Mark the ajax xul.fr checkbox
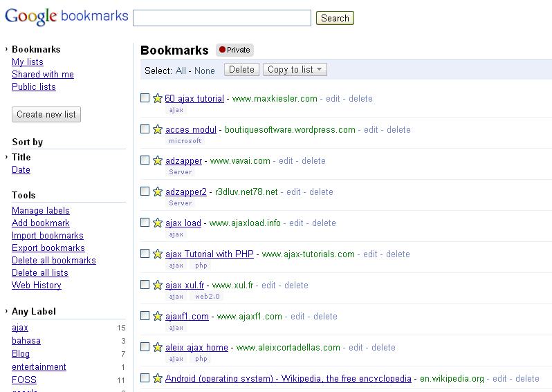Image resolution: width=552 pixels, height=392 pixels. (x=145, y=284)
